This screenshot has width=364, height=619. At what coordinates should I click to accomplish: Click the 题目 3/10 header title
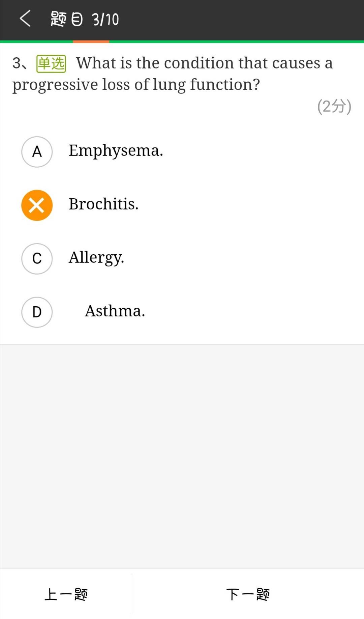85,19
